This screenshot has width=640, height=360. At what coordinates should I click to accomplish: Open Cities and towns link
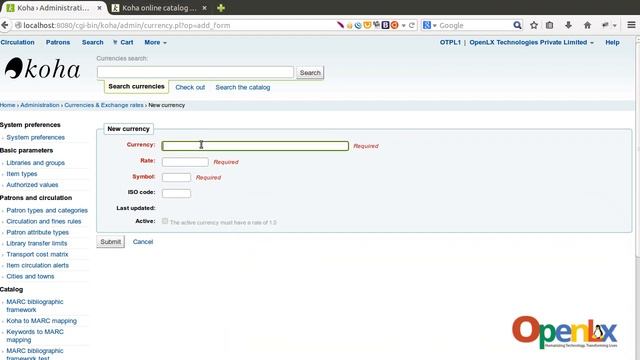click(30, 277)
